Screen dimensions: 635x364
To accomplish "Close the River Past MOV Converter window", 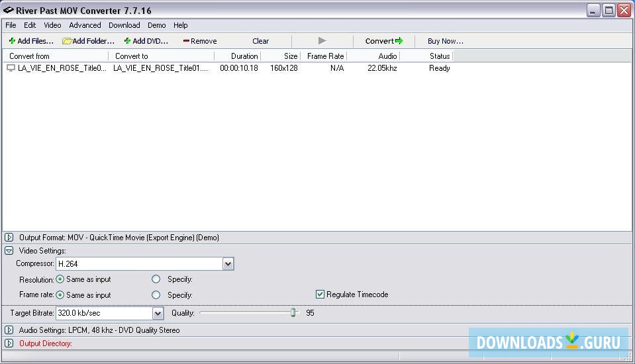I will point(624,10).
